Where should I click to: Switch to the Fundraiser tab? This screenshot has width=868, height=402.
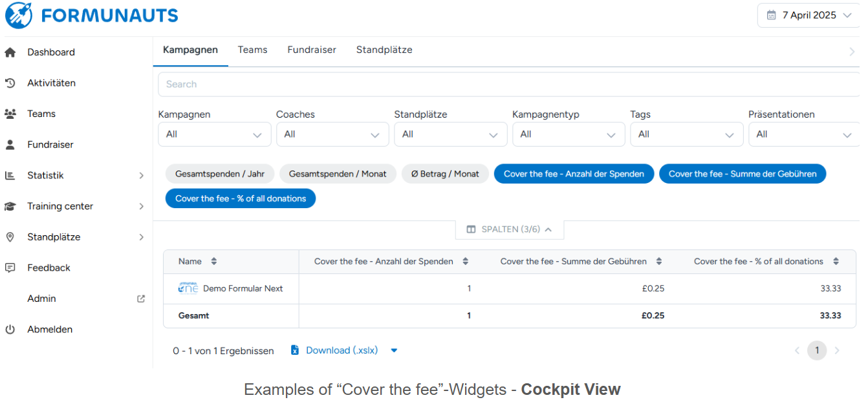[x=312, y=50]
